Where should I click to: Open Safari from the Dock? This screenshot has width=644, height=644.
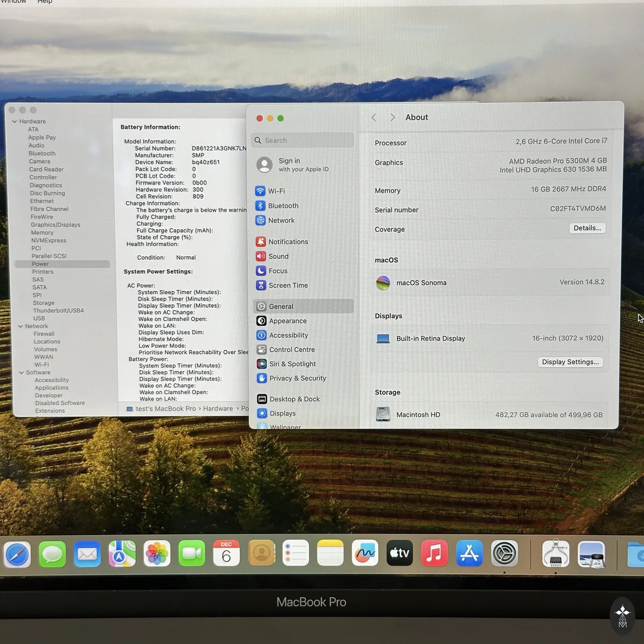[17, 554]
